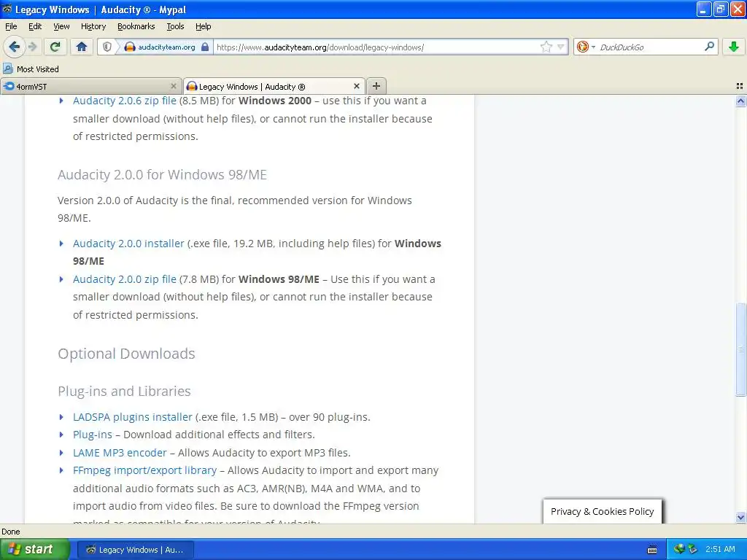Click the Audacity 2.0.0 for Windows 98/ME heading
Image resolution: width=747 pixels, height=560 pixels.
click(x=162, y=175)
